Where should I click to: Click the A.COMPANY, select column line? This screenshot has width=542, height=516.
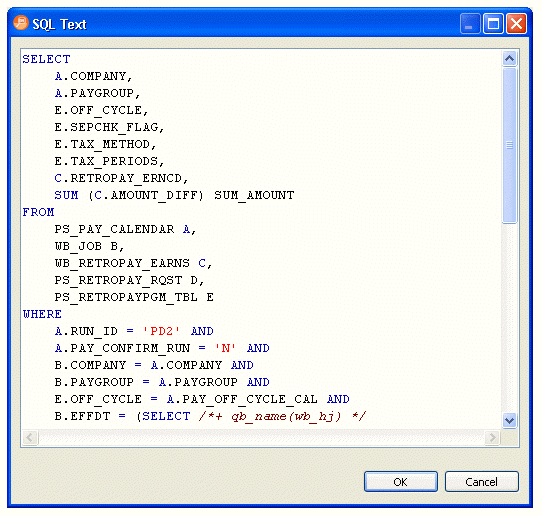click(x=94, y=76)
